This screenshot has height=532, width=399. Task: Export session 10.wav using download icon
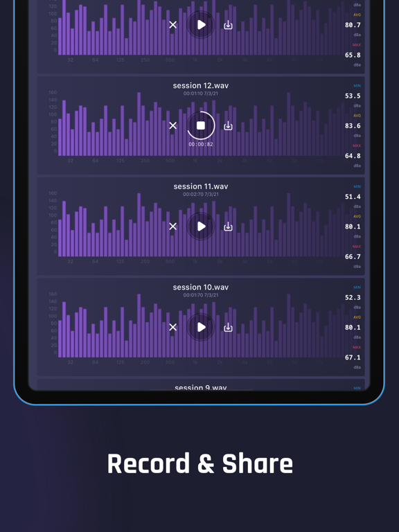coord(229,327)
